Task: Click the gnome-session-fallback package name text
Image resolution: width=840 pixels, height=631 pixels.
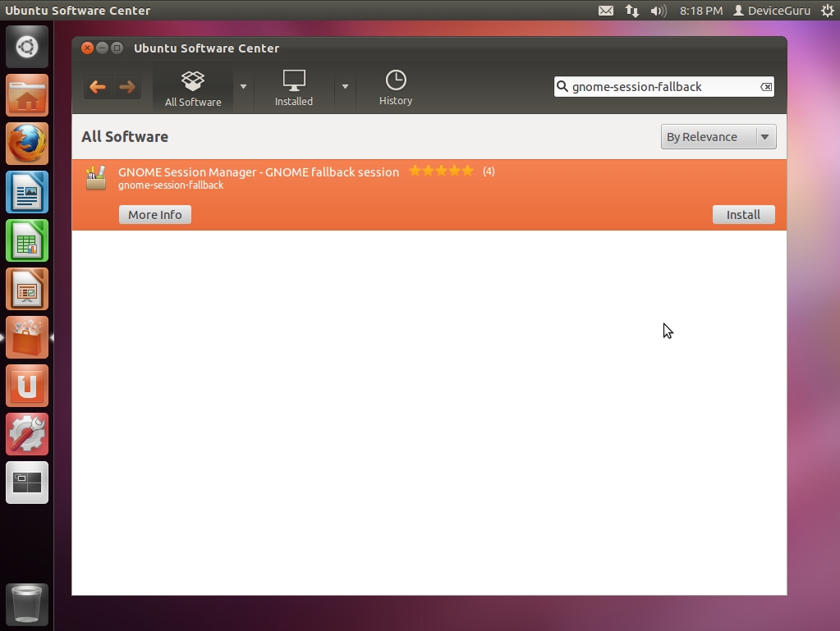Action: [x=171, y=185]
